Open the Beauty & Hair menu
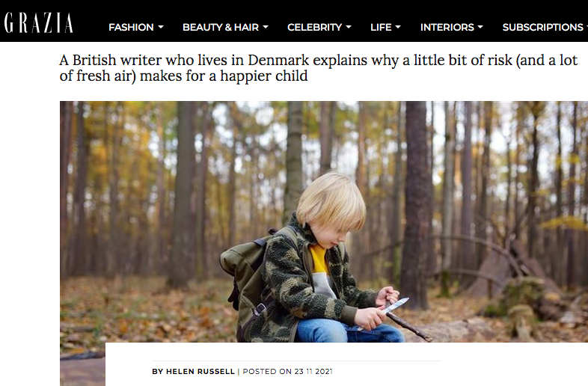Viewport: 588px width, 386px height. [x=221, y=27]
